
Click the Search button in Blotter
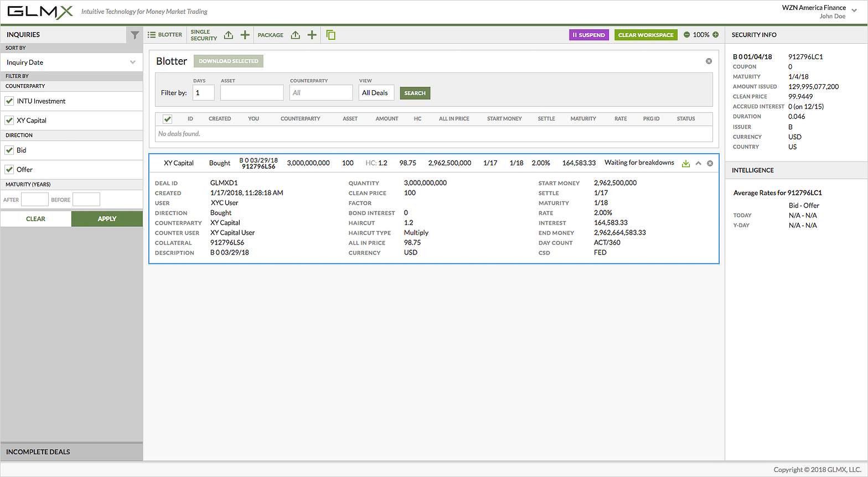tap(415, 93)
